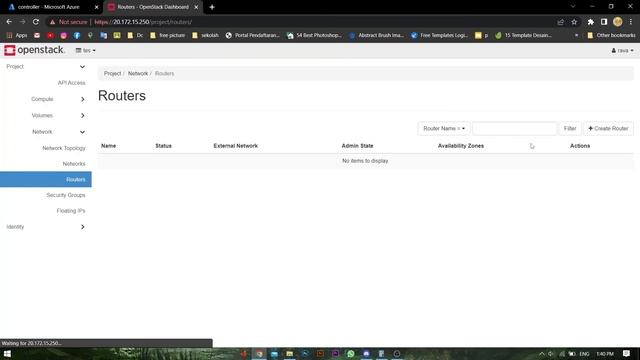Open the Chrome side panel icon

(x=604, y=22)
